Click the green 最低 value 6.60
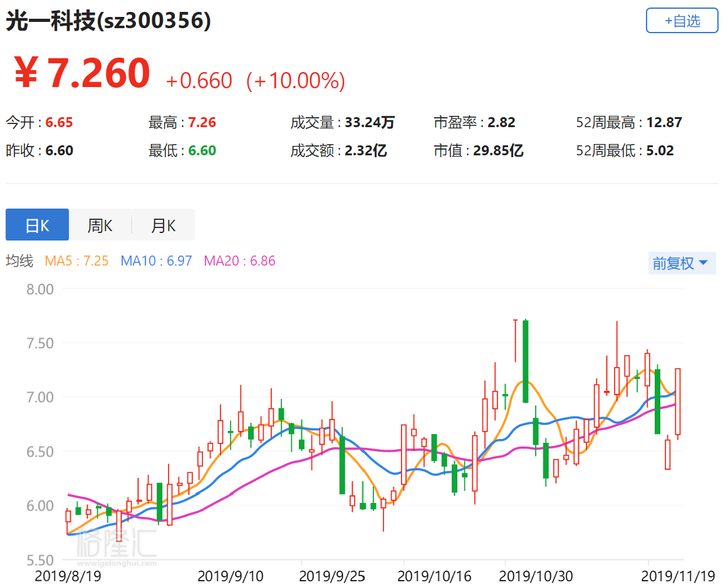This screenshot has height=585, width=728. click(202, 150)
